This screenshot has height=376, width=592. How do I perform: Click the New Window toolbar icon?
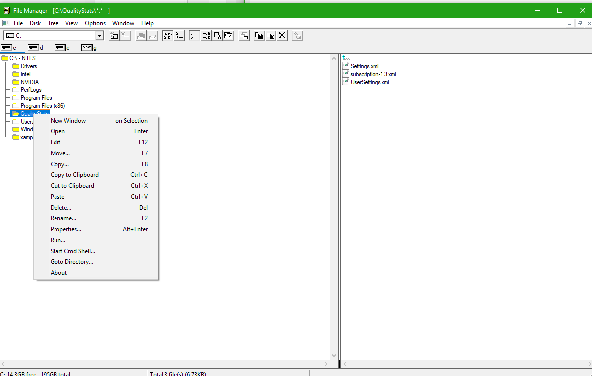click(245, 36)
